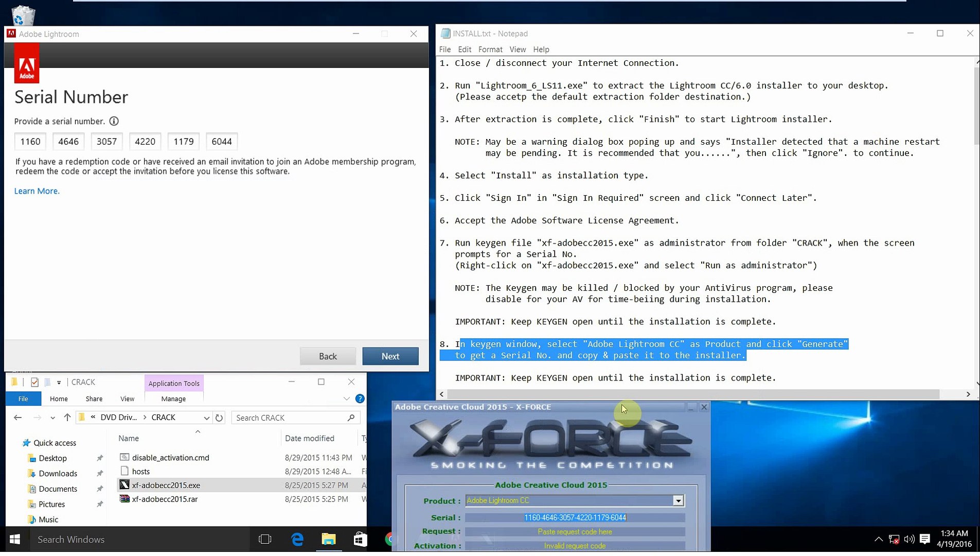Open Downloads in the navigation pane
Screen dimensions: 980x556
[58, 474]
